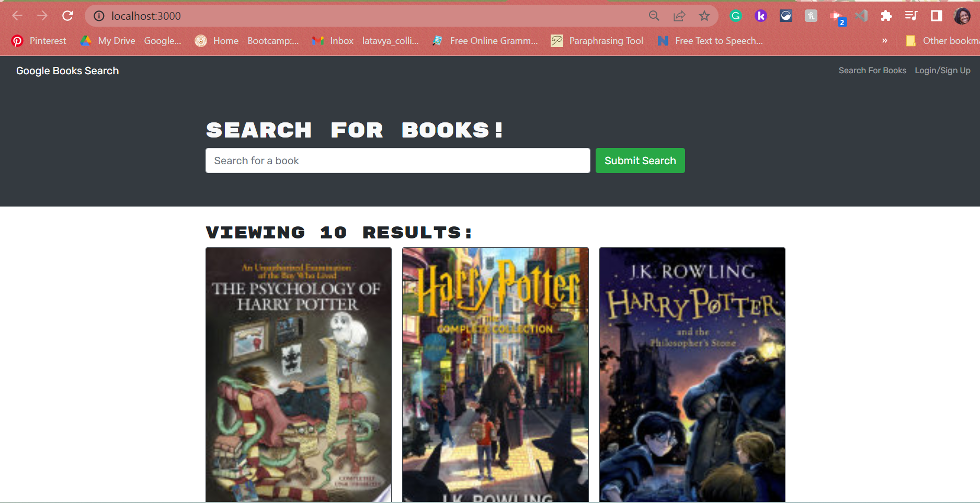Toggle the browser side panel icon
The image size is (980, 503).
[x=937, y=16]
